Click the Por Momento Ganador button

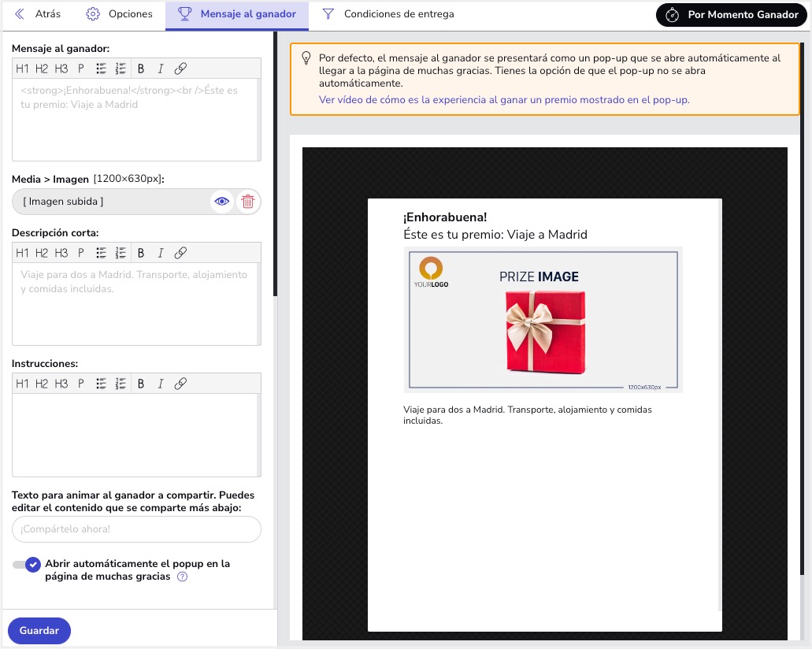click(x=732, y=15)
